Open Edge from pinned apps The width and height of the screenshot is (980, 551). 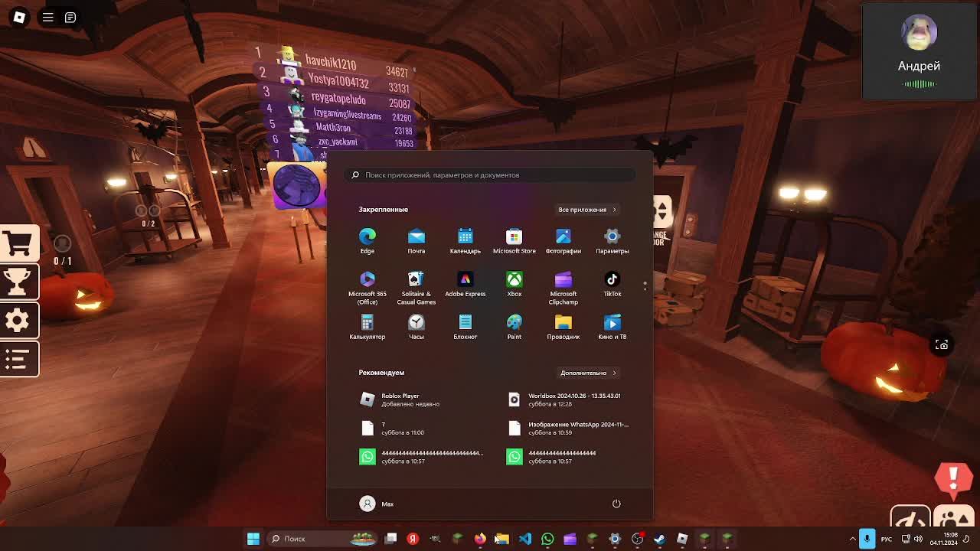tap(367, 240)
